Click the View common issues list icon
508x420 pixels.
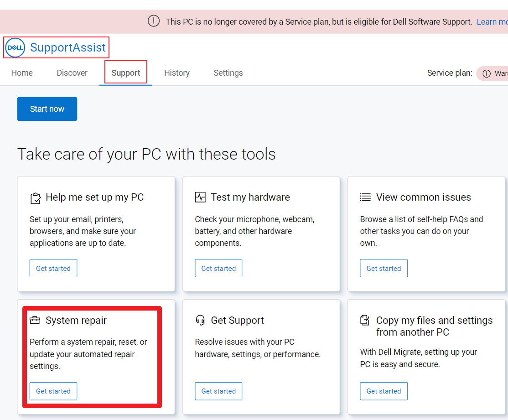click(365, 197)
